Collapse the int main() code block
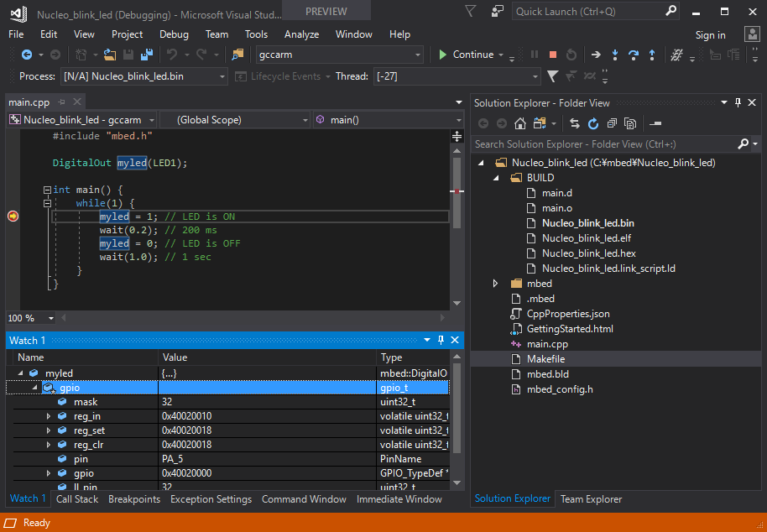The height and width of the screenshot is (532, 767). [x=47, y=190]
